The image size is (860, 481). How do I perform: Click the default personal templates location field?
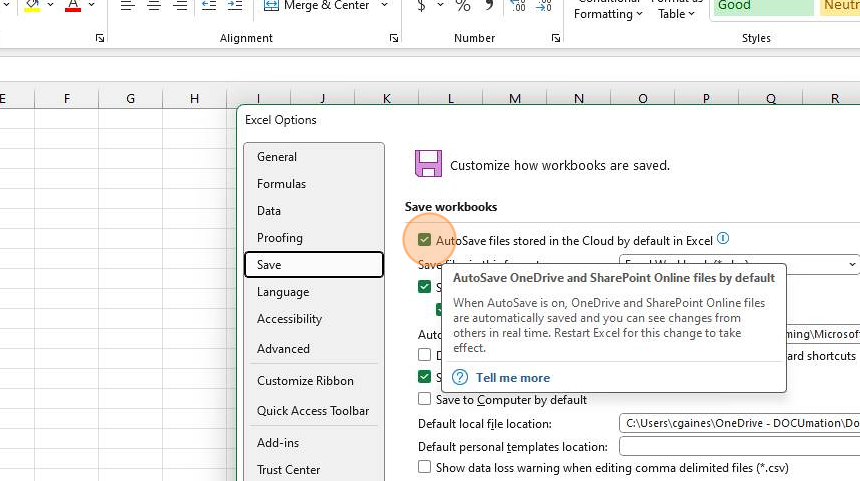(x=738, y=447)
